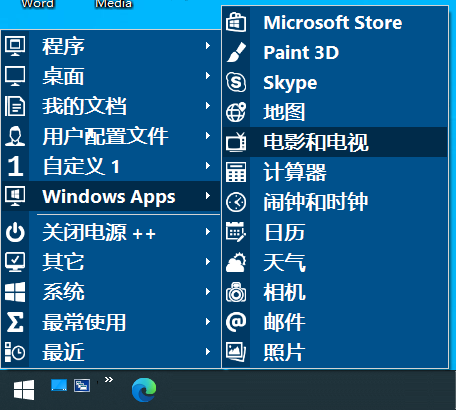Select the 系统 menu entry

point(111,292)
